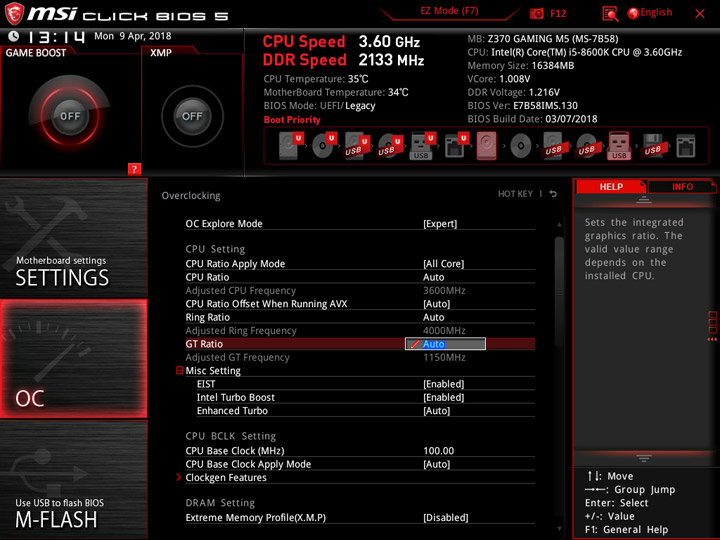The height and width of the screenshot is (540, 720).
Task: Click the CPU Base Clock 100.00 value
Action: pyautogui.click(x=439, y=450)
